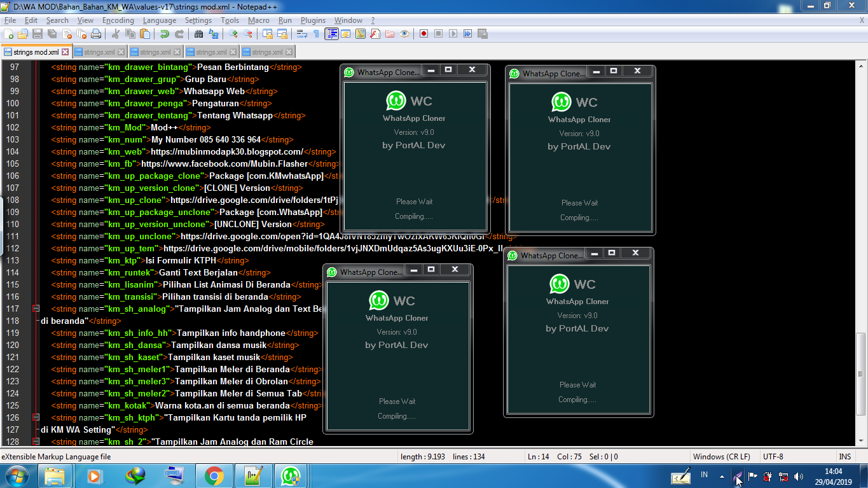Click the Redo arrow icon

[179, 34]
